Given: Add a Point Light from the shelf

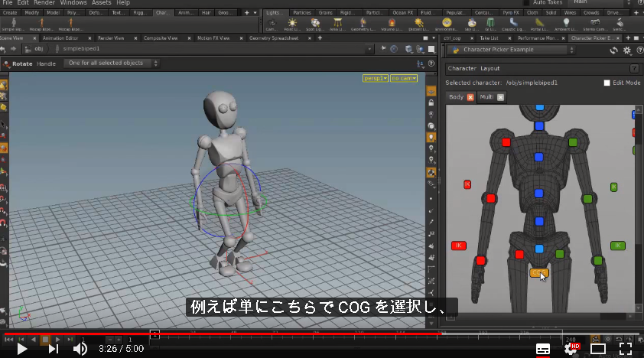Looking at the screenshot, I should tap(292, 24).
